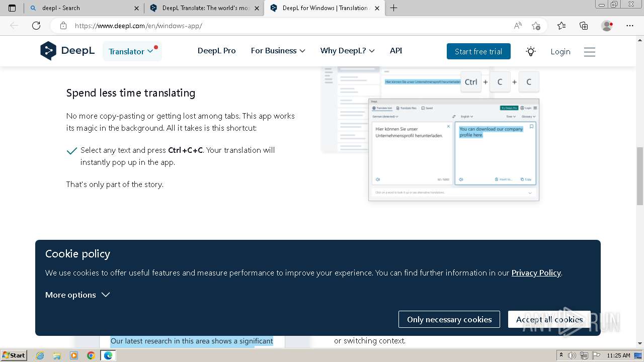The height and width of the screenshot is (362, 644).
Task: Close the deepl - Search tab
Action: [136, 8]
